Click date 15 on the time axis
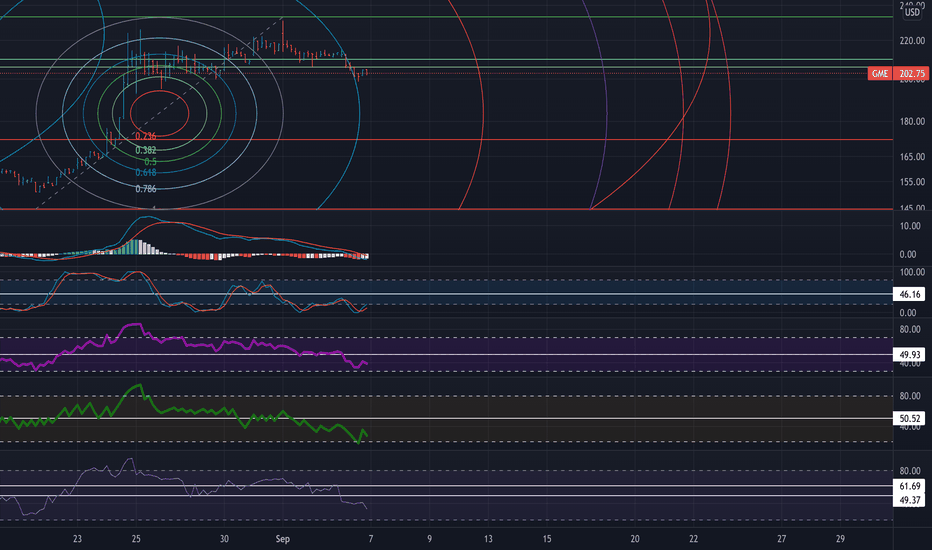Viewport: 932px width, 550px height. pyautogui.click(x=547, y=539)
